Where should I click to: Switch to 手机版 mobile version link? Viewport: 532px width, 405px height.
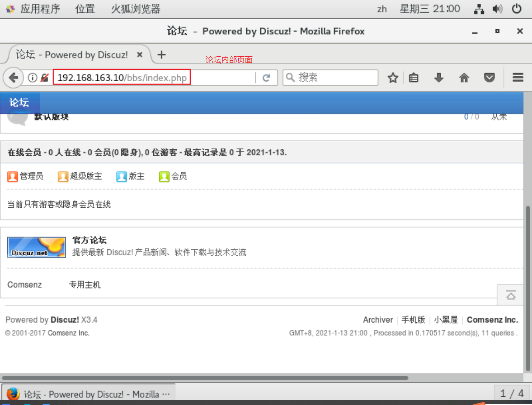click(413, 320)
